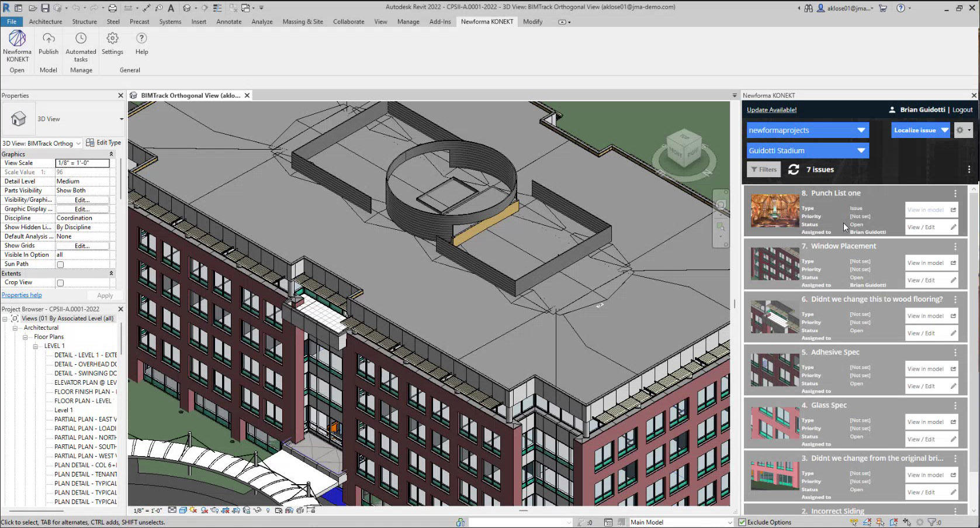Click the Window Placement issue thumbnail
Viewport: 980px width, 528px height.
pos(775,264)
